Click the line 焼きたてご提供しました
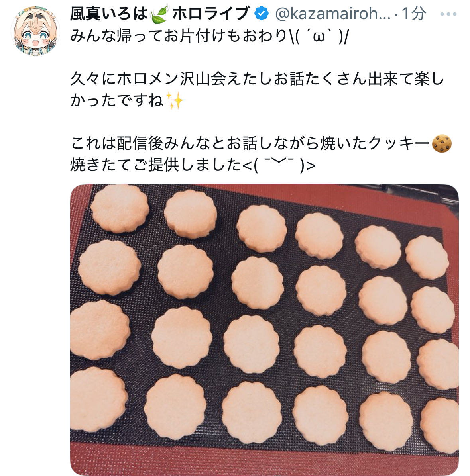 (156, 165)
